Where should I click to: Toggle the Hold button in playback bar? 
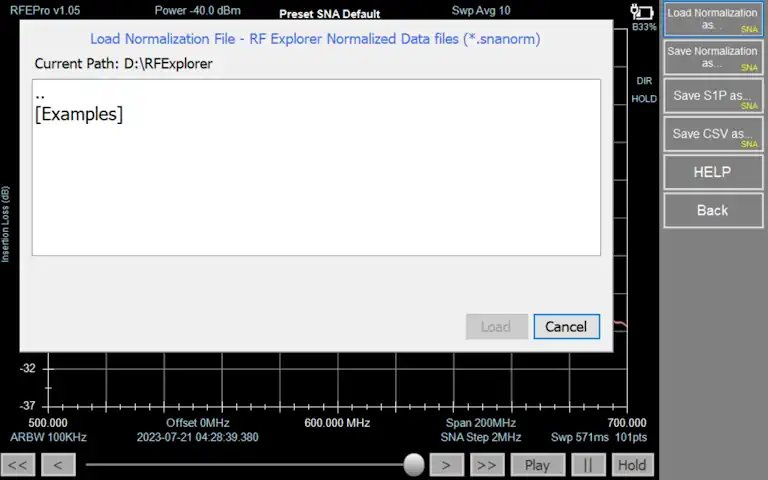click(x=631, y=465)
